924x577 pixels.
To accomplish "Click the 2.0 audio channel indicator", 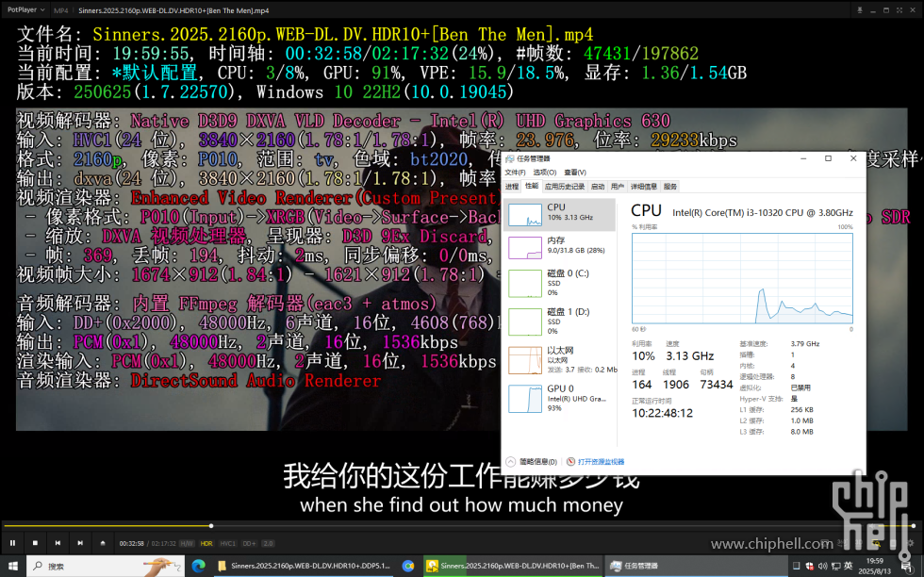I will click(268, 543).
